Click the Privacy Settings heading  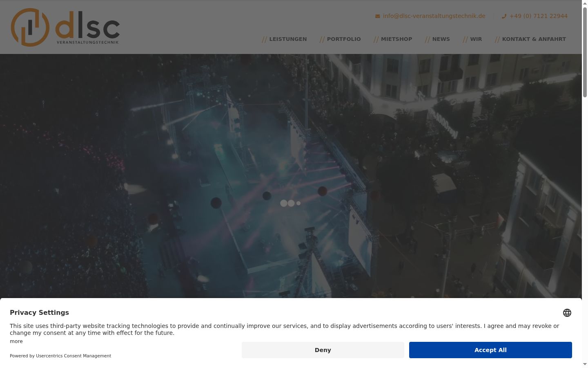pos(39,312)
